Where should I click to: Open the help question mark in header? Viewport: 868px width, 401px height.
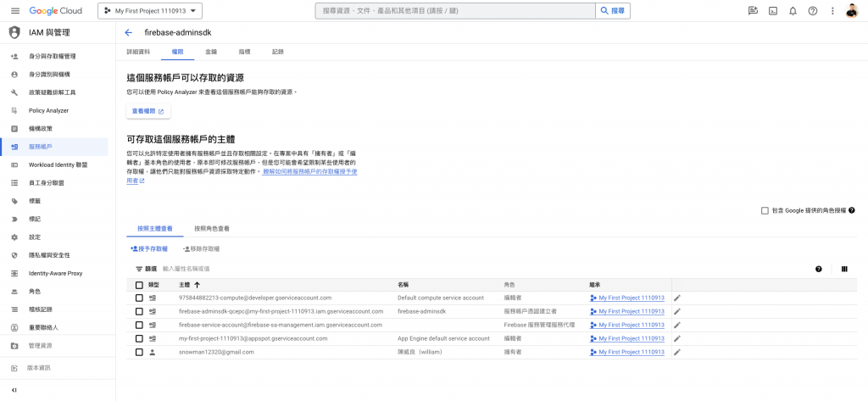pyautogui.click(x=813, y=11)
